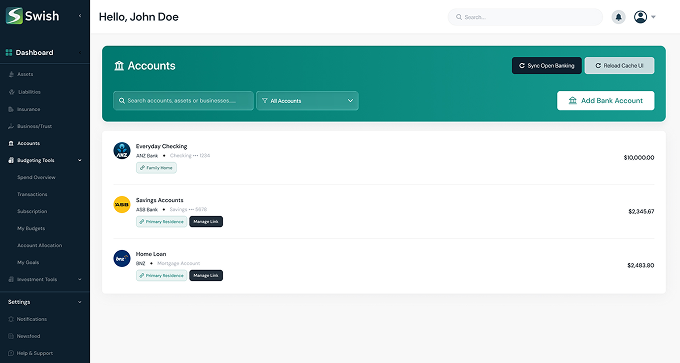
Task: Click the Business/Trust sidebar icon
Action: tap(11, 126)
